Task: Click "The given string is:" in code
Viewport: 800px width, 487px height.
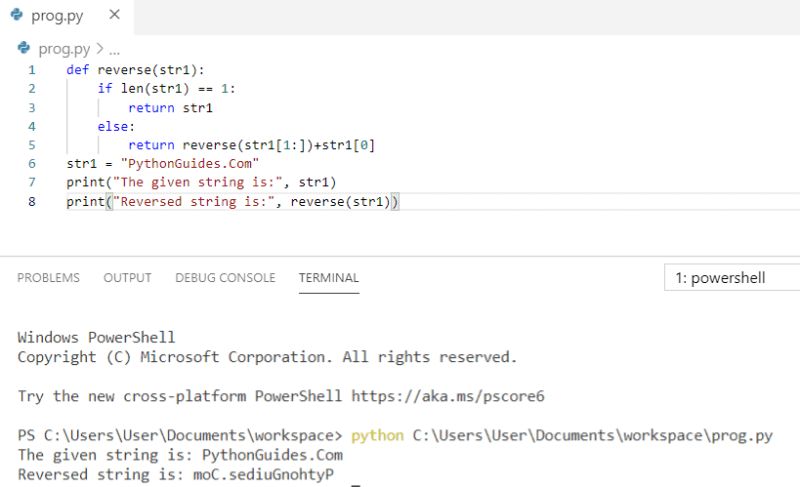Action: [197, 183]
